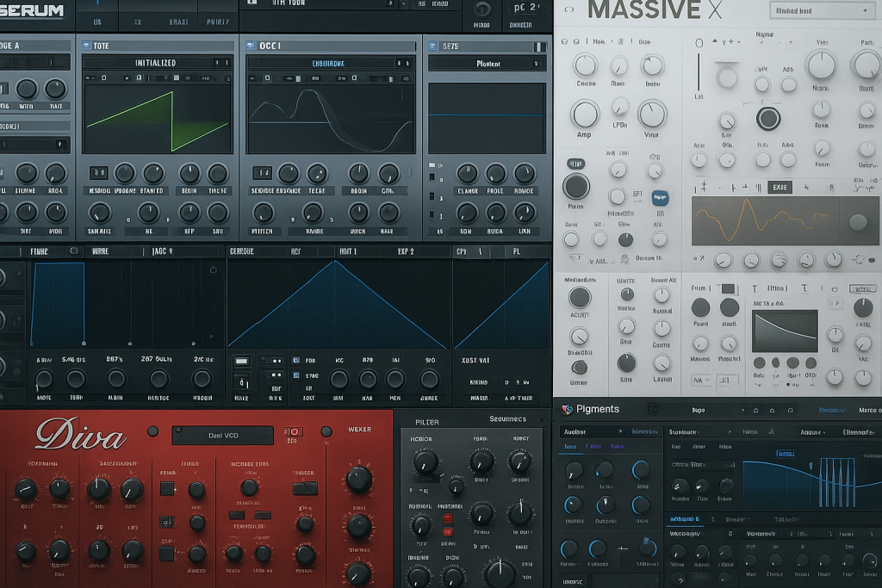Toggle the SE7S panel power icon
Screen dimensions: 882x588
[433, 46]
